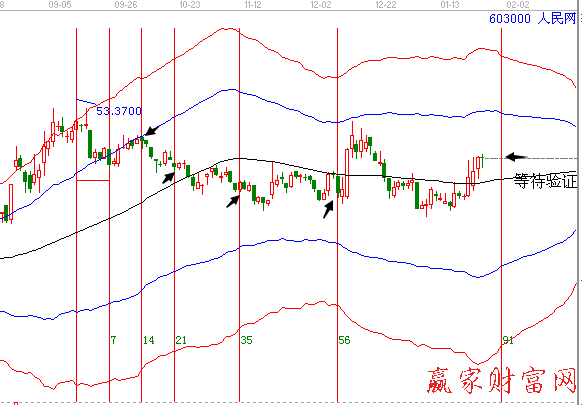Click the black arrow near cycle line 21

[169, 177]
